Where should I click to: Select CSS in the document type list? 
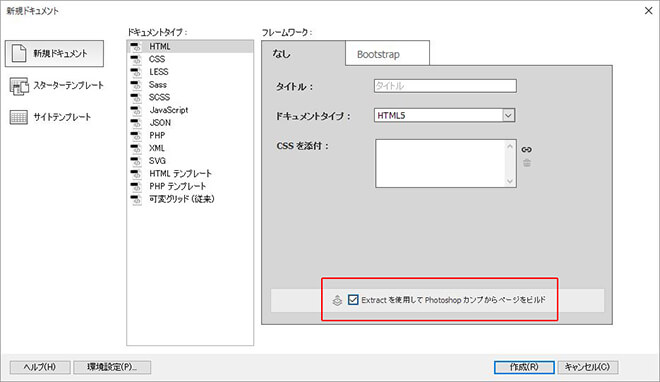click(x=190, y=59)
